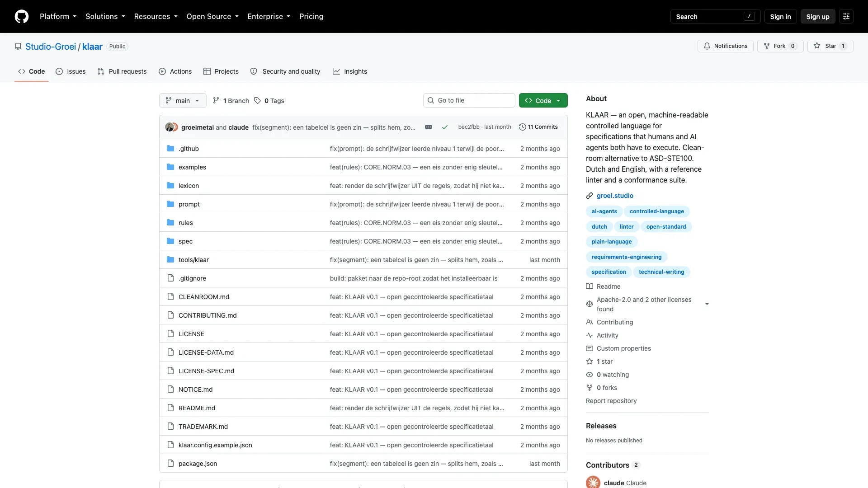Click the license scale icon
Image resolution: width=868 pixels, height=488 pixels.
coord(590,304)
